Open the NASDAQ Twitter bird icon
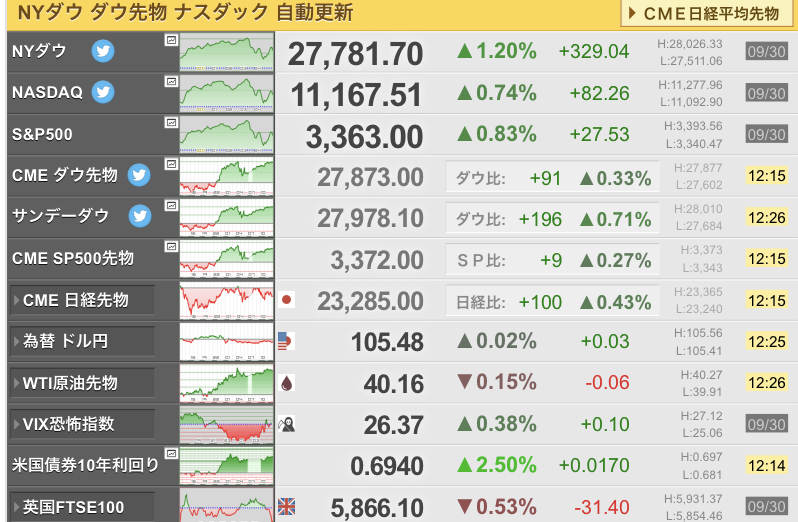 click(x=103, y=92)
